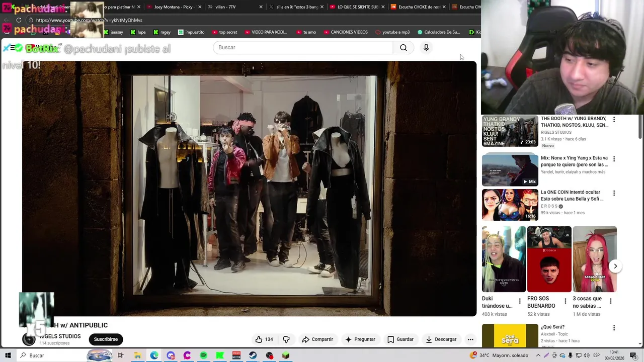Open options for 3 cosas que no sabías short

click(610, 301)
